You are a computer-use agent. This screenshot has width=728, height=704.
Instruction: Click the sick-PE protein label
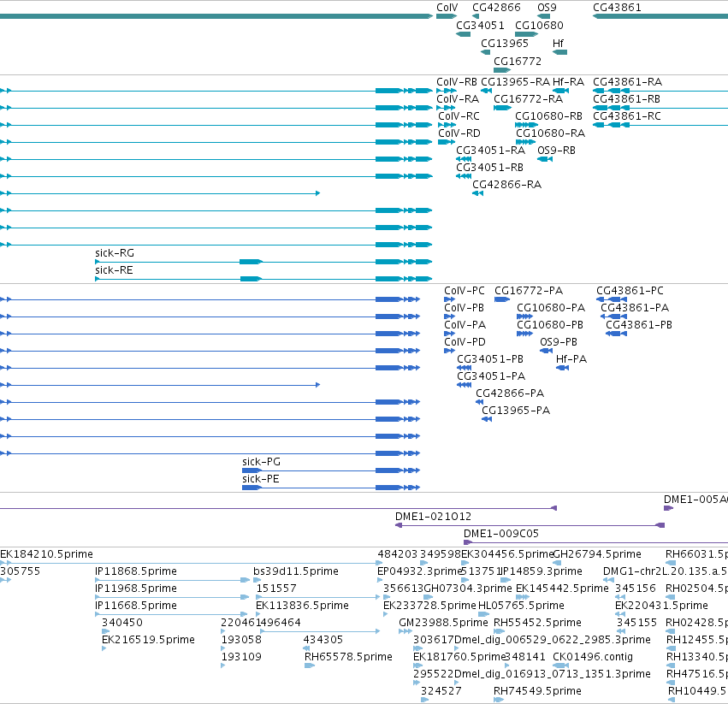(260, 480)
